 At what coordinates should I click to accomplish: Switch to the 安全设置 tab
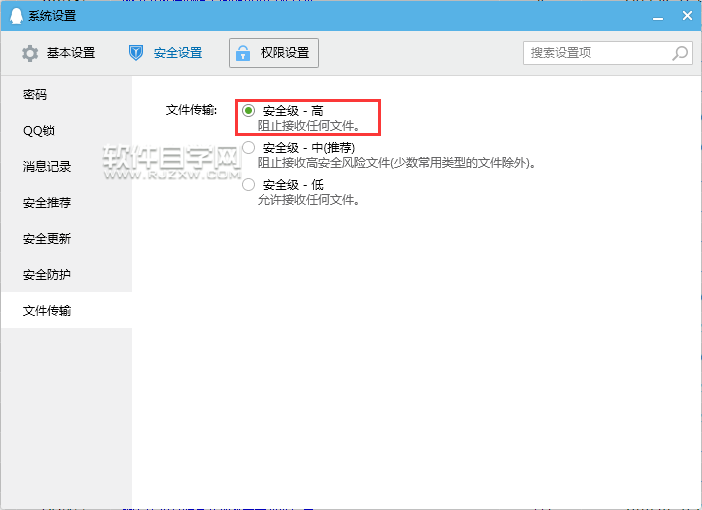[166, 53]
